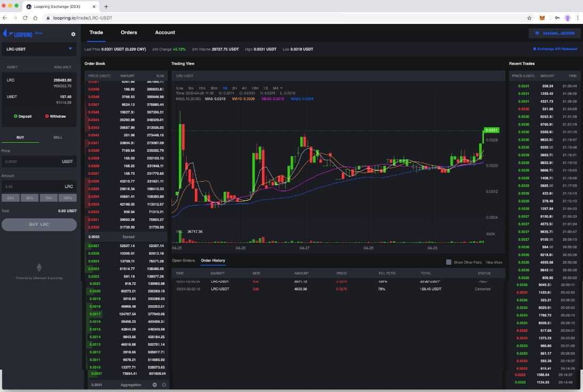Viewport: 583px width, 392px height.
Task: Select the 0.0349 ask in order book
Action: click(126, 89)
